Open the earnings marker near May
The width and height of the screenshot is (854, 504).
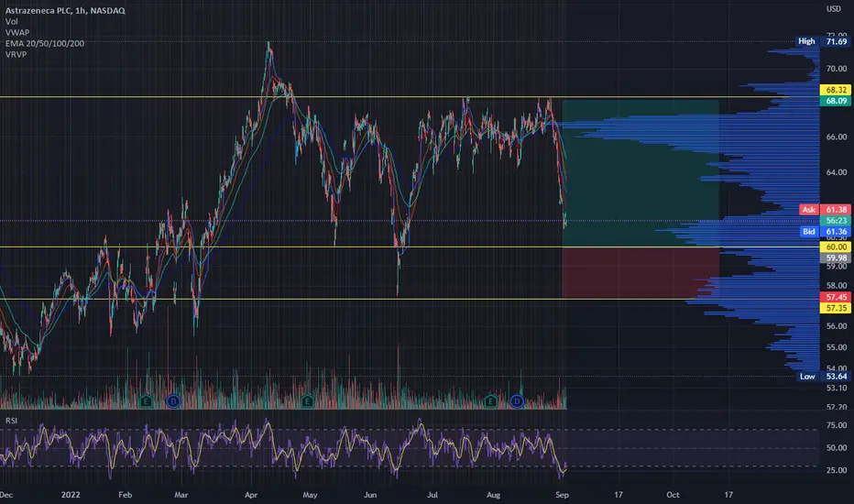click(x=307, y=401)
